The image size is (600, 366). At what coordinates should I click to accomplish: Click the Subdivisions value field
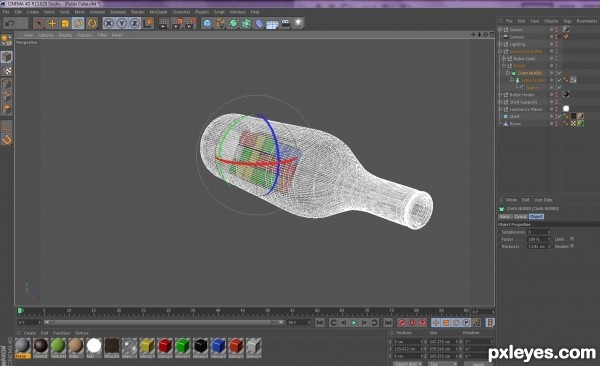click(539, 232)
